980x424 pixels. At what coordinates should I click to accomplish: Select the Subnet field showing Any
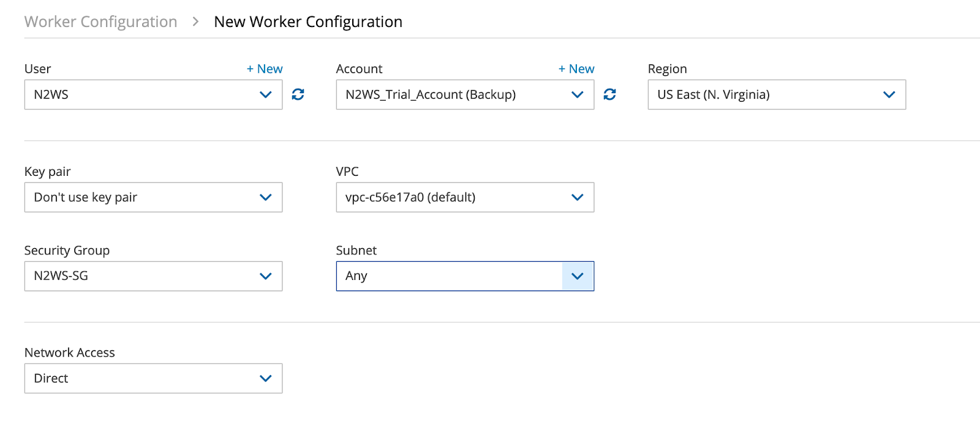(448, 276)
